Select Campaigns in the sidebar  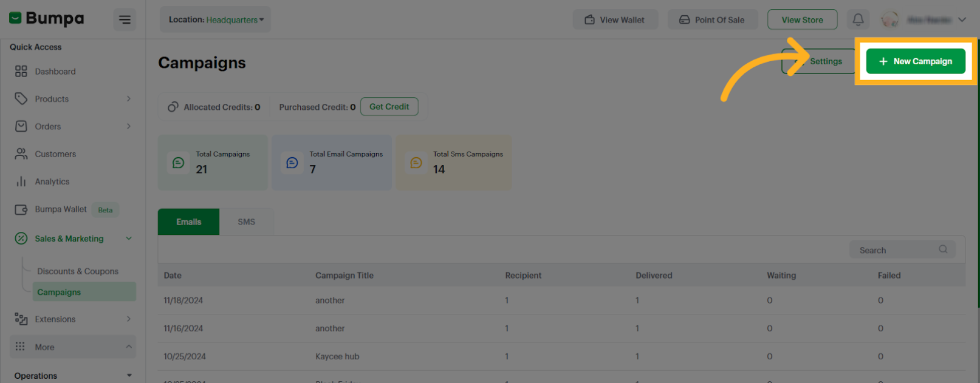point(84,292)
